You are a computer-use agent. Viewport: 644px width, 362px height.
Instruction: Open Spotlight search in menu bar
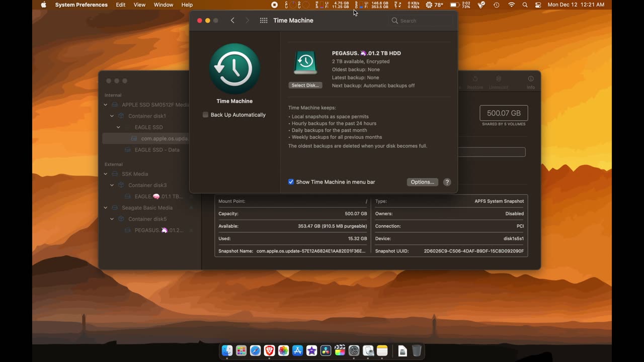[x=525, y=5]
